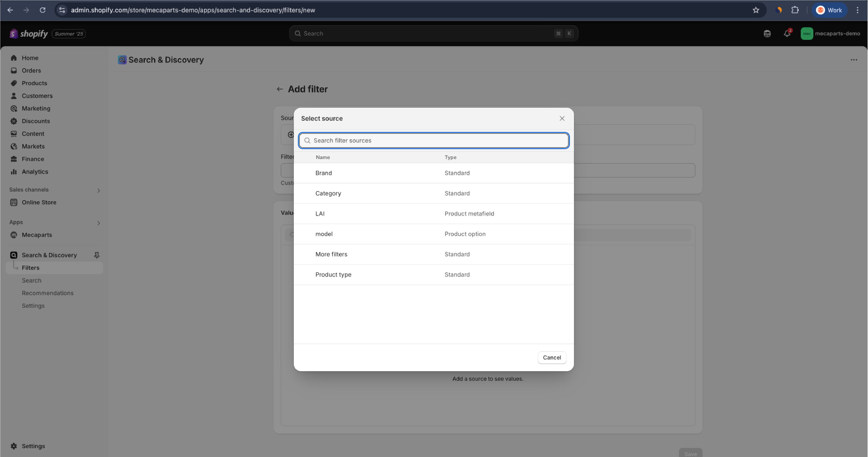This screenshot has width=868, height=457.
Task: Go to Analytics in the sidebar
Action: click(35, 172)
